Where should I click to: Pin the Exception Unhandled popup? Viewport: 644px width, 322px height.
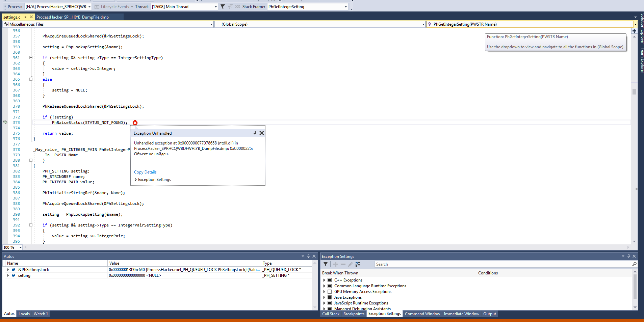coord(255,133)
